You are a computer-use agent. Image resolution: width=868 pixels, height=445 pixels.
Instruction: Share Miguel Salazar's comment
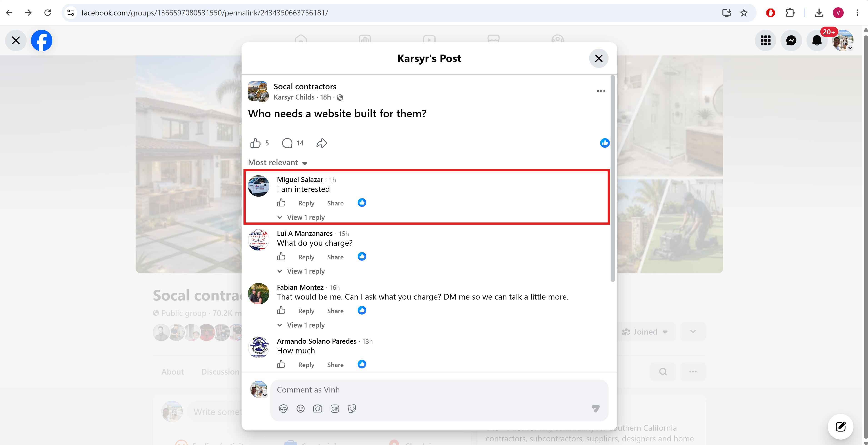335,203
